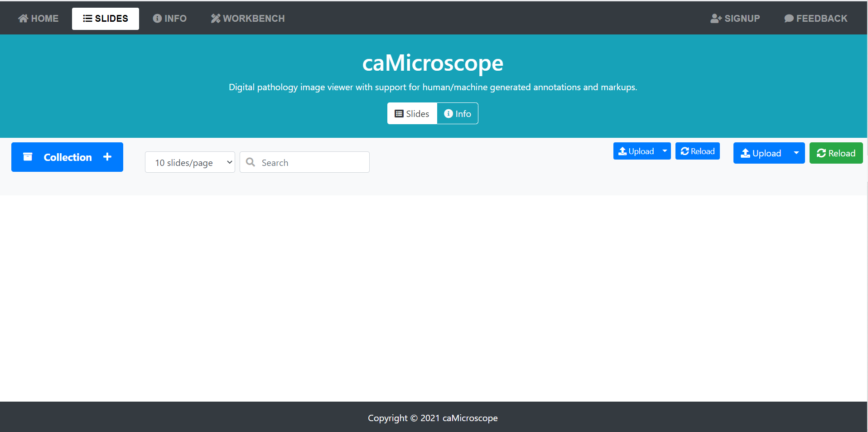Open the INFO navigation item
The width and height of the screenshot is (868, 432).
click(x=170, y=19)
